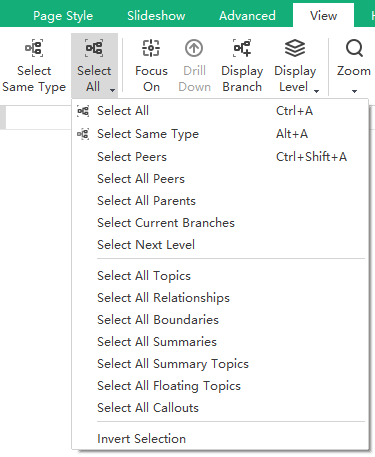Click the Display Level layers icon
375x457 pixels.
295,48
